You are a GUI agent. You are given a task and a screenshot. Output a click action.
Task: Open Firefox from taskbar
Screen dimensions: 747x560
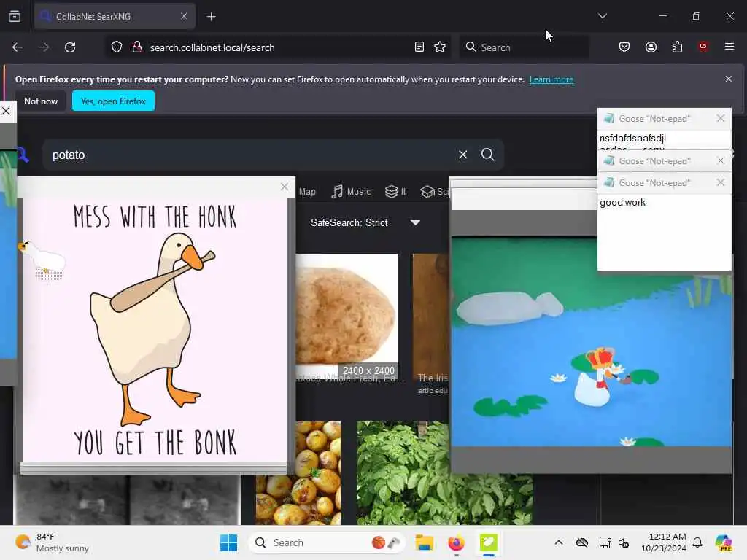coord(456,542)
